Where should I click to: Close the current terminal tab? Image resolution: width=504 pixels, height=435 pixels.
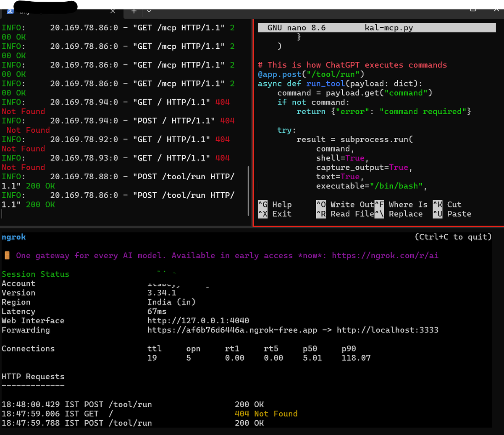coord(113,11)
